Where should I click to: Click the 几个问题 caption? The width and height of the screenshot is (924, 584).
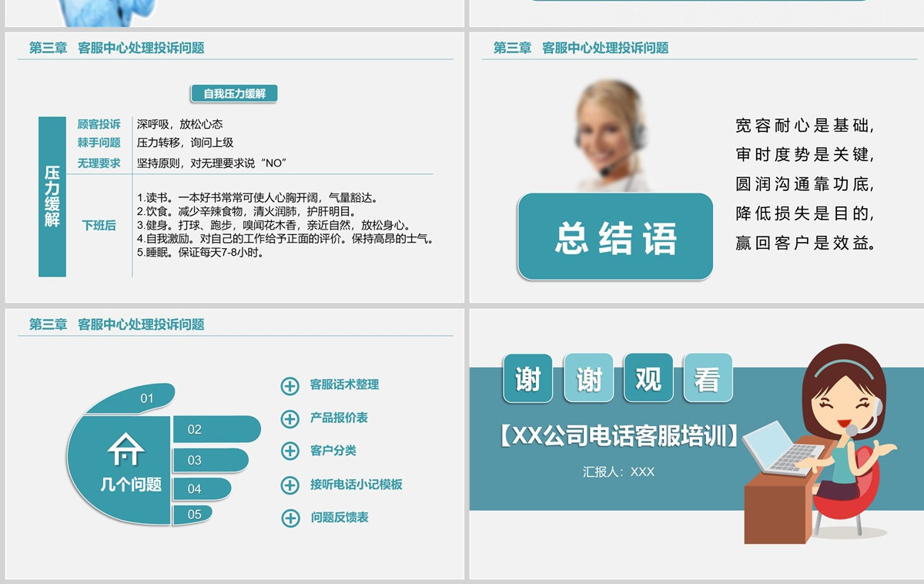(131, 485)
